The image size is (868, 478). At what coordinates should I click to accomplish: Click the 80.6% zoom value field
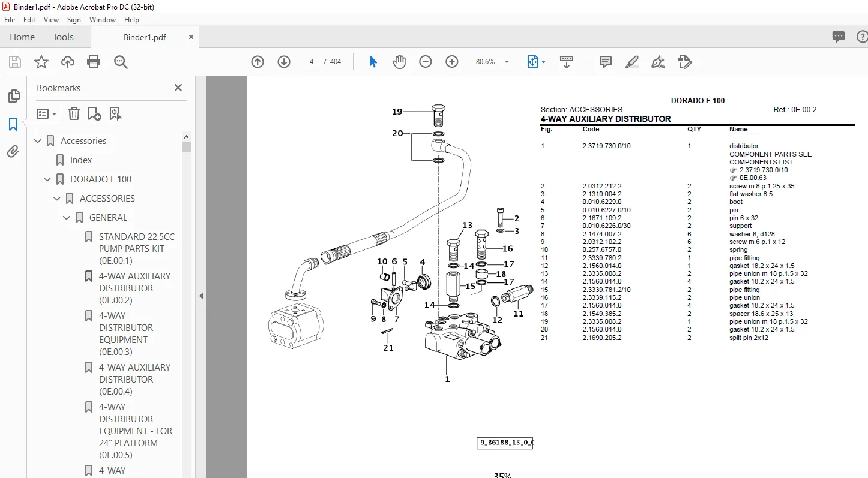tap(485, 62)
